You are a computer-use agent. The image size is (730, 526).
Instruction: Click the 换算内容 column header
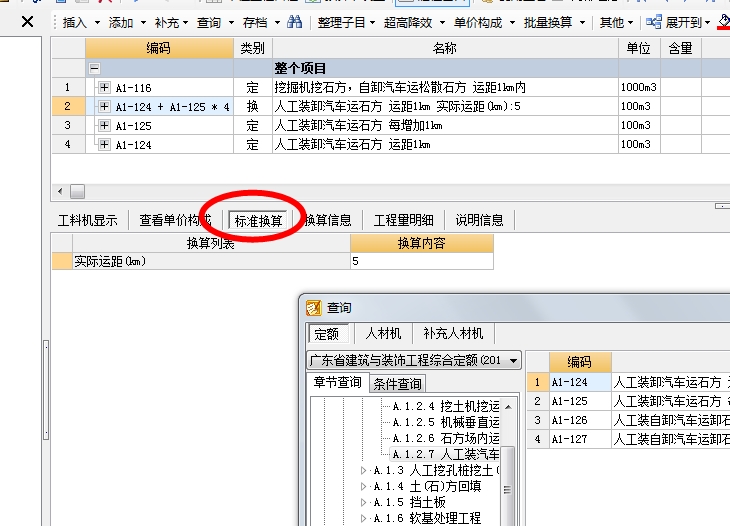pyautogui.click(x=422, y=243)
